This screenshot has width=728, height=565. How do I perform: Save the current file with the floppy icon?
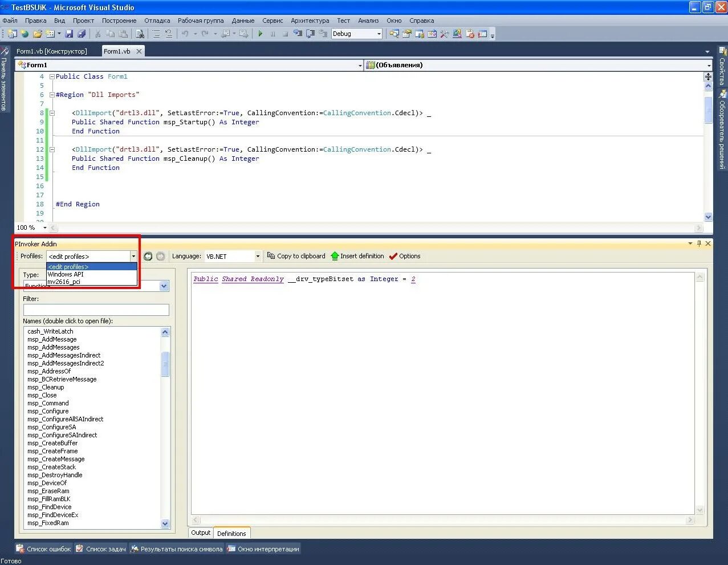click(x=69, y=34)
